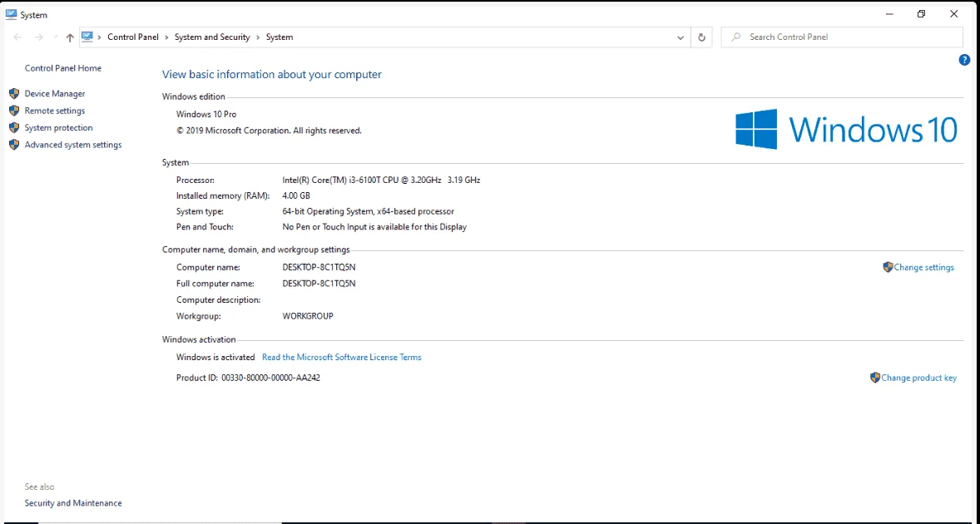Click shield icon beside Advanced system settings
Viewport: 980px width, 524px height.
[14, 145]
